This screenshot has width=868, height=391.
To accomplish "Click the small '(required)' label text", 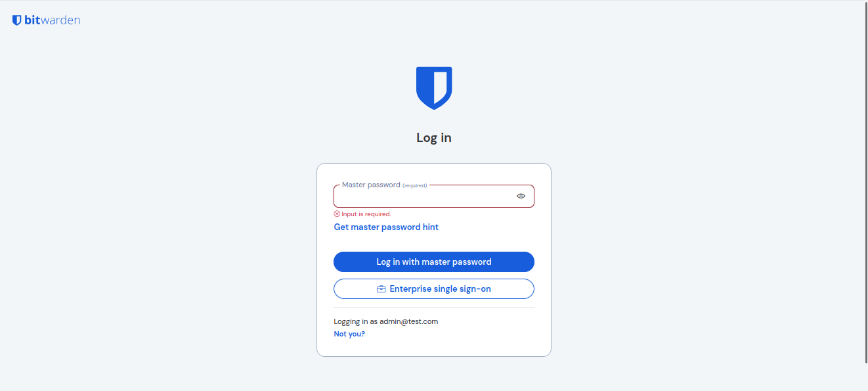I will coord(414,186).
